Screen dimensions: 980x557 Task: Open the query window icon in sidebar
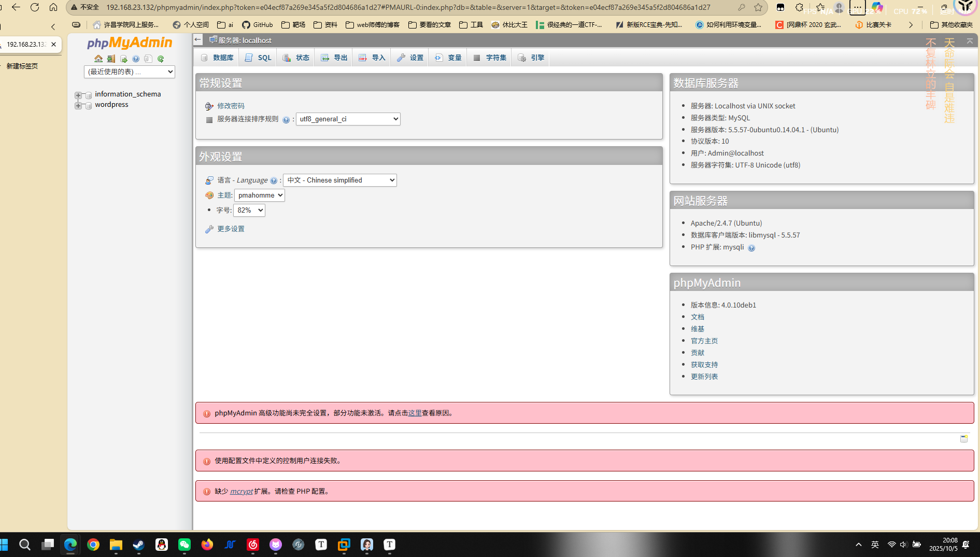click(x=123, y=59)
